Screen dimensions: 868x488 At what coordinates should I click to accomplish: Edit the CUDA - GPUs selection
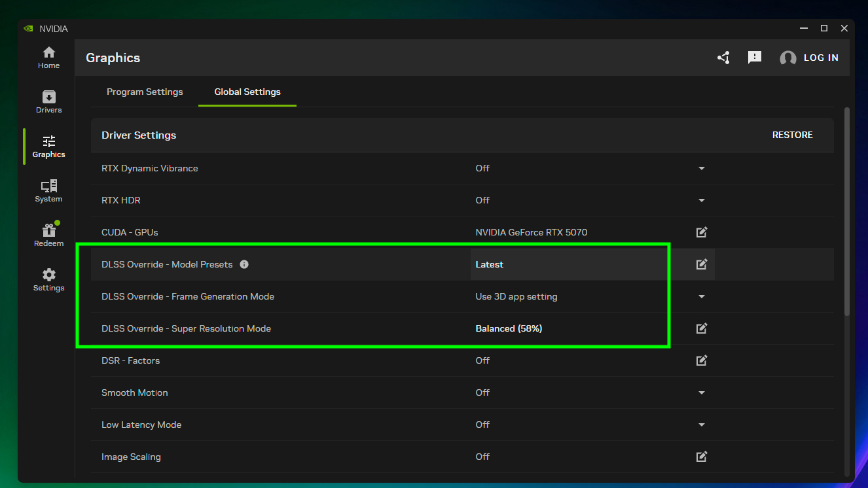pos(701,232)
